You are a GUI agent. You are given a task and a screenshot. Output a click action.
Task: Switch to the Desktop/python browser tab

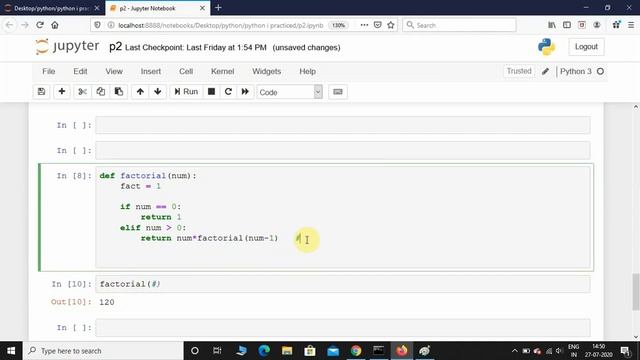pos(52,8)
